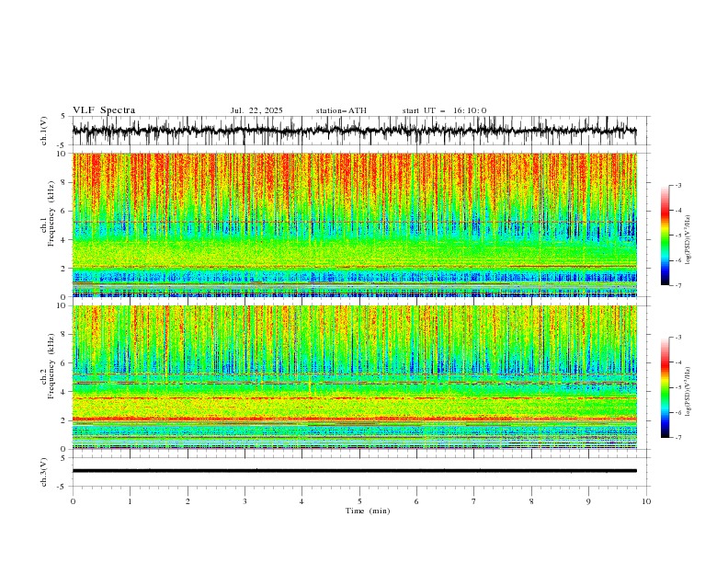
Task: Select the "start UT = 16:10:0" text
Action: coord(444,110)
